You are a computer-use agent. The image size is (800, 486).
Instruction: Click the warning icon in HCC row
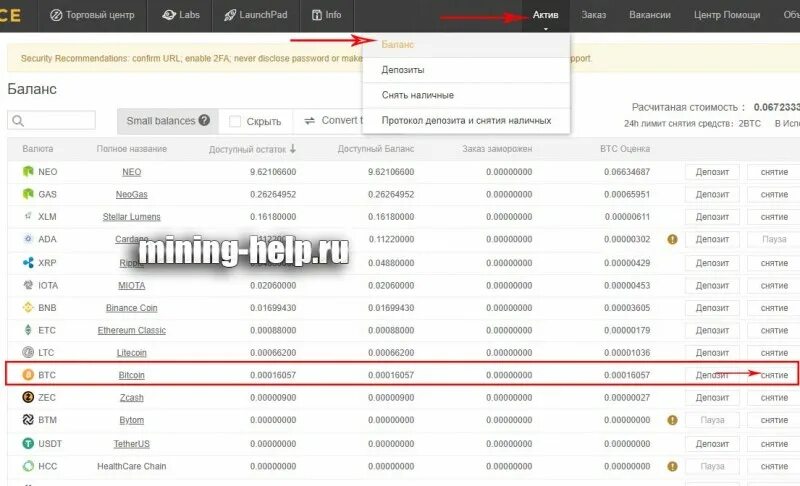click(672, 466)
